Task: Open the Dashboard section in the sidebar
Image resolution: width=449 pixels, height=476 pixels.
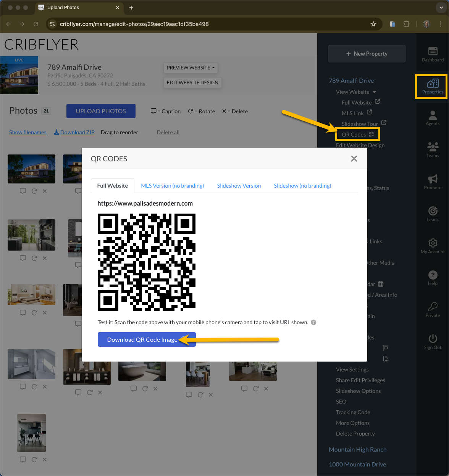Action: tap(433, 54)
